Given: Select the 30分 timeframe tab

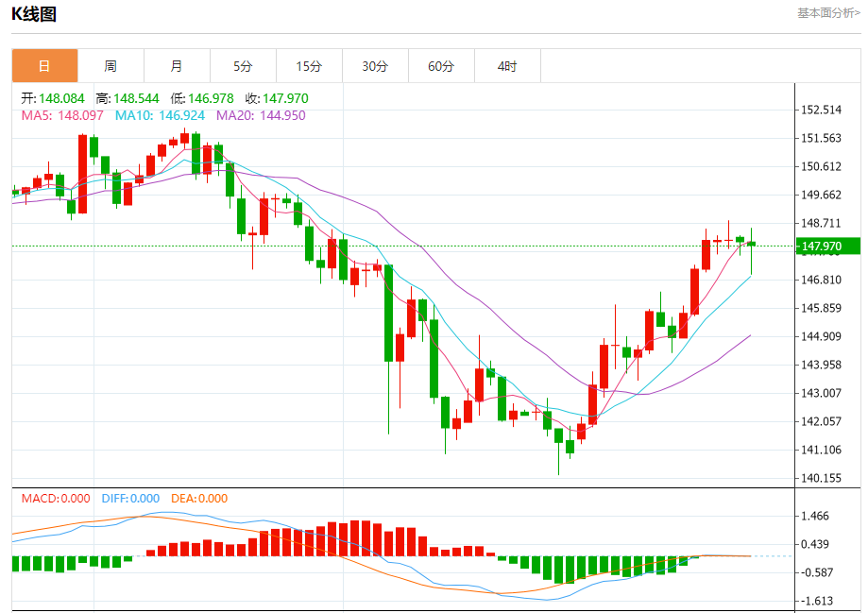Looking at the screenshot, I should coord(375,66).
